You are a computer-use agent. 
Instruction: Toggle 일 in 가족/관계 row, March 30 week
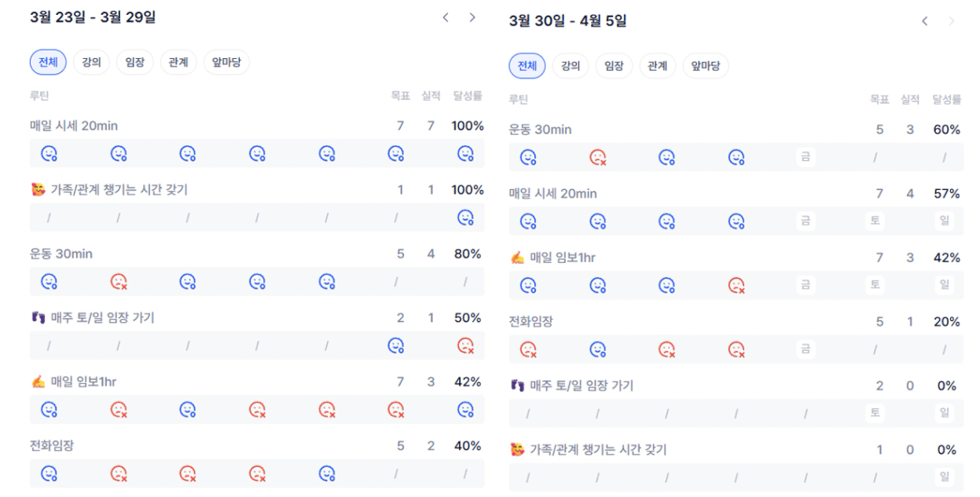coord(945,477)
